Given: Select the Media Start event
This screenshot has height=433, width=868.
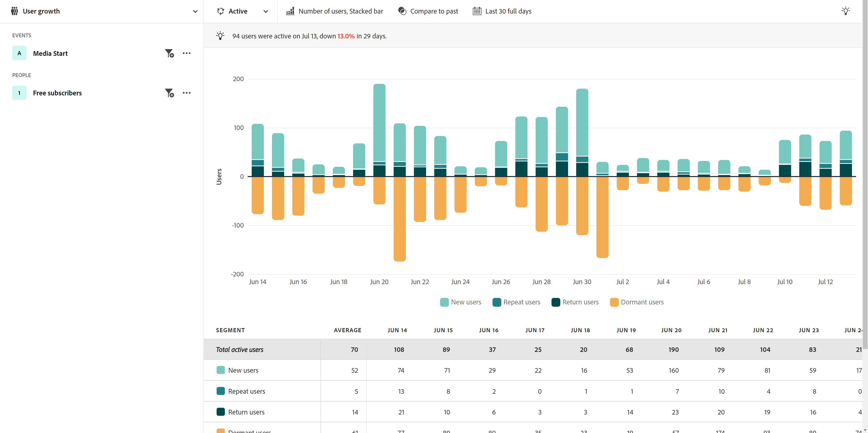Looking at the screenshot, I should (50, 53).
